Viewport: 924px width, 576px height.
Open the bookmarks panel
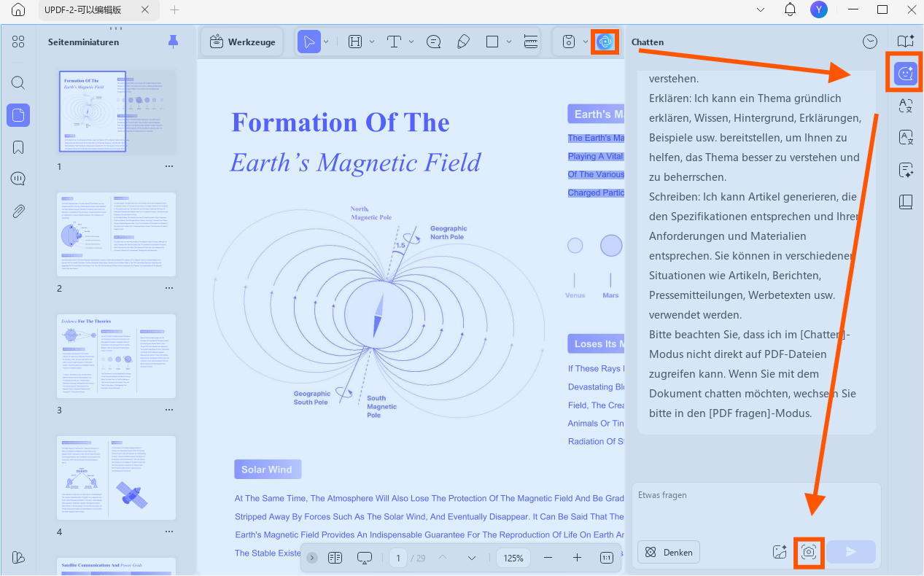[x=18, y=147]
